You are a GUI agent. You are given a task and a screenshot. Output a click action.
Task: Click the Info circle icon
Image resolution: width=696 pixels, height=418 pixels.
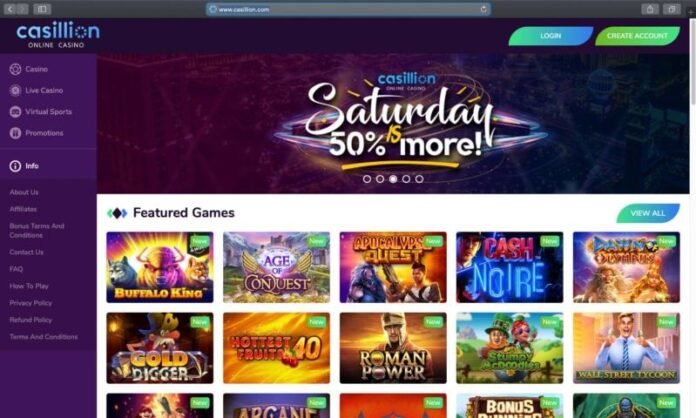[15, 166]
